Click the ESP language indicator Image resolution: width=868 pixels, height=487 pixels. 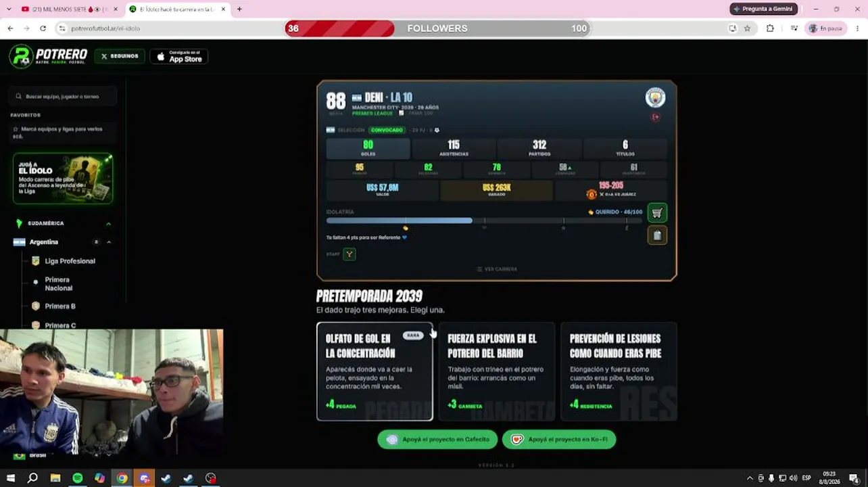(806, 478)
